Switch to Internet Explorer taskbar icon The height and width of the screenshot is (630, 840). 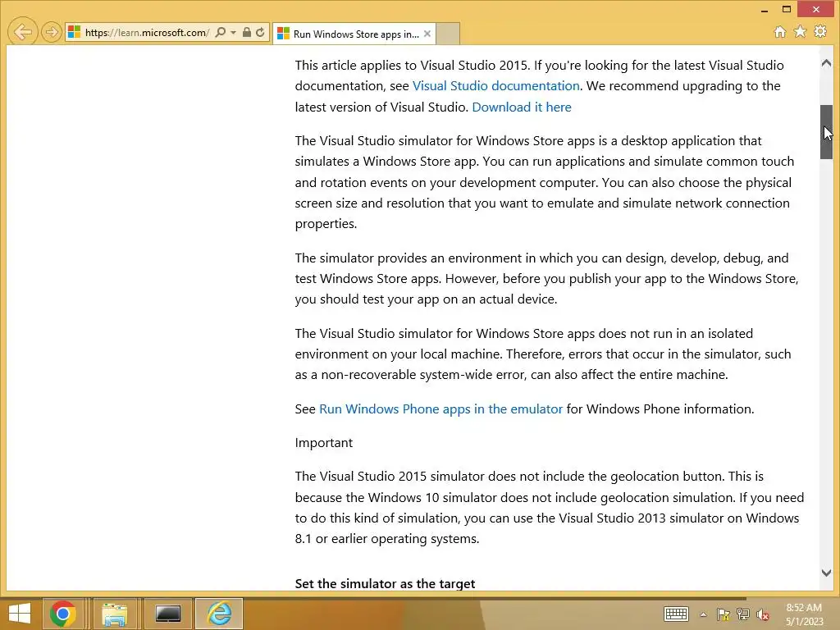click(220, 614)
